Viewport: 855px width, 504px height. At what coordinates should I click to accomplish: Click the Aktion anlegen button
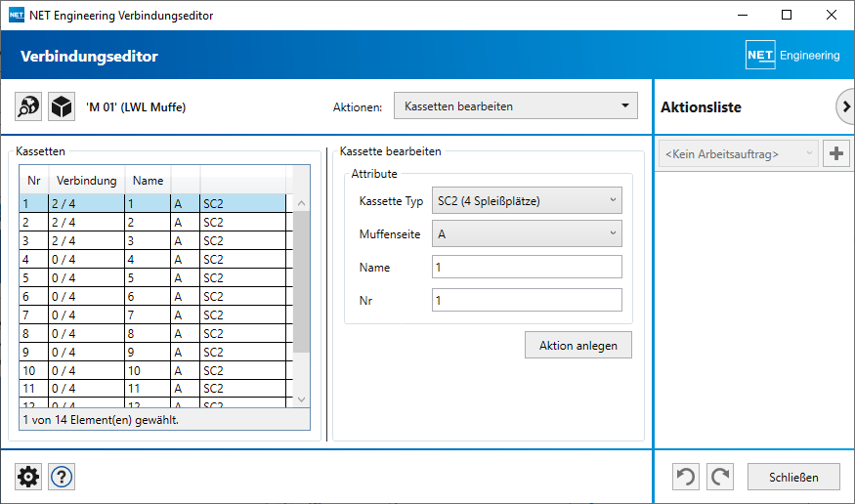[x=578, y=345]
